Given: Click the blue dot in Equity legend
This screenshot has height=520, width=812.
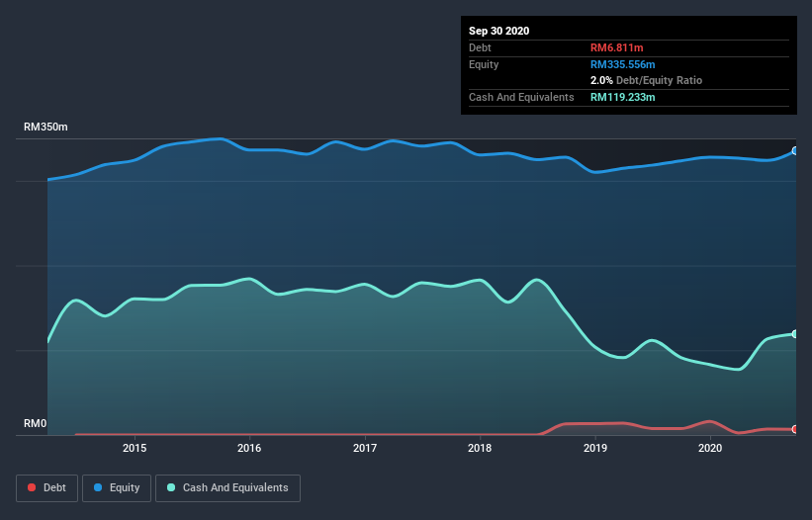Looking at the screenshot, I should (x=98, y=487).
